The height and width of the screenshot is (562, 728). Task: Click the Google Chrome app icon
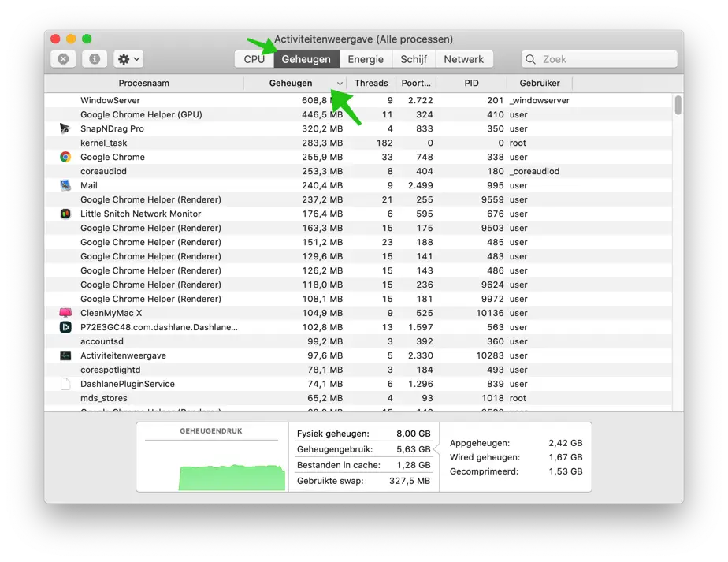65,157
